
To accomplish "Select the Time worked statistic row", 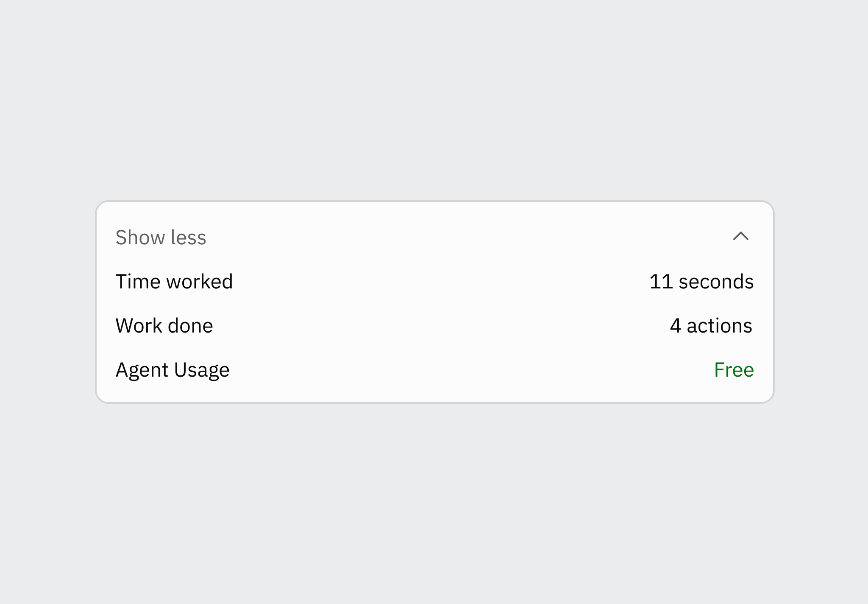I will (x=434, y=281).
